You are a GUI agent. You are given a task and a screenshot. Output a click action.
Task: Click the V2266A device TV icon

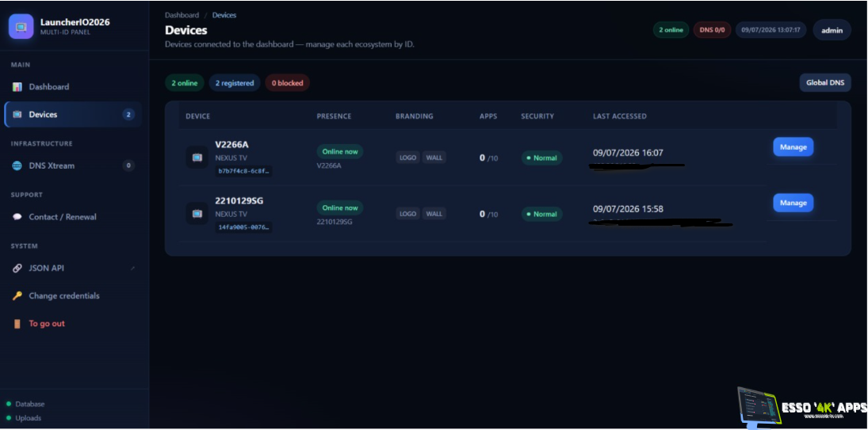coord(197,158)
